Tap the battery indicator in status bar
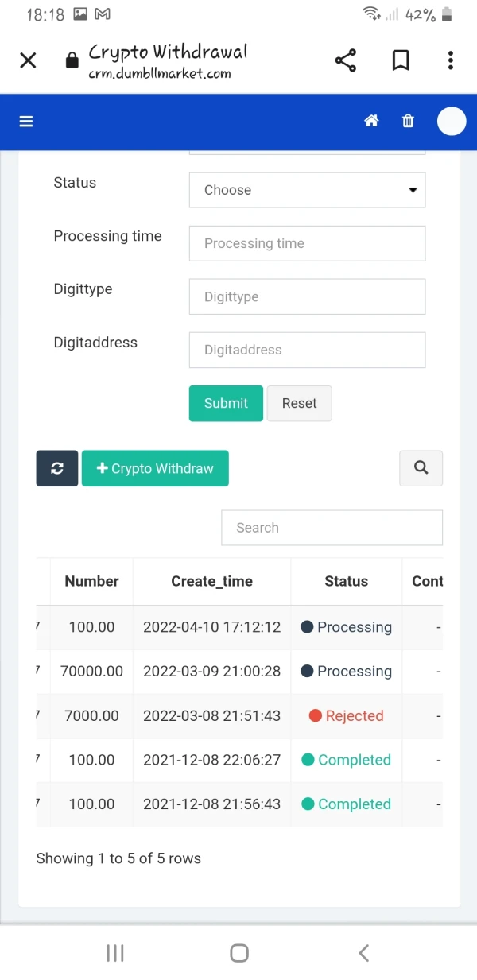 [447, 14]
